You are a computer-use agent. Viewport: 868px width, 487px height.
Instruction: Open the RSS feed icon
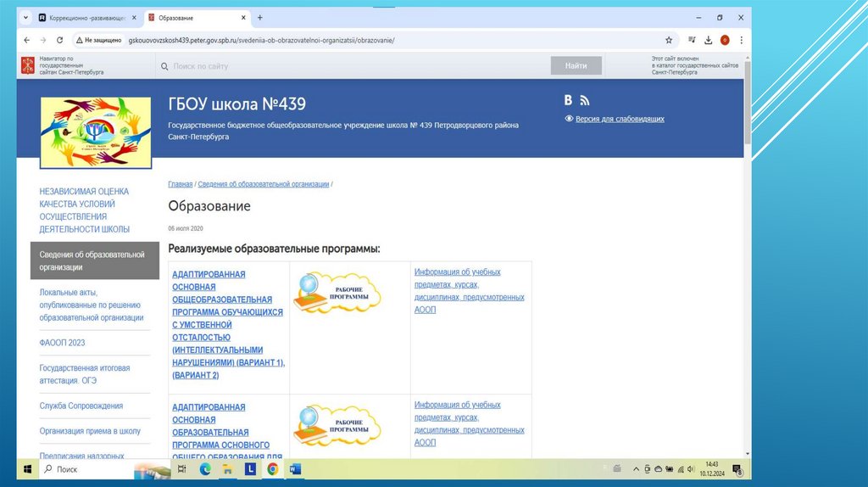coord(584,101)
